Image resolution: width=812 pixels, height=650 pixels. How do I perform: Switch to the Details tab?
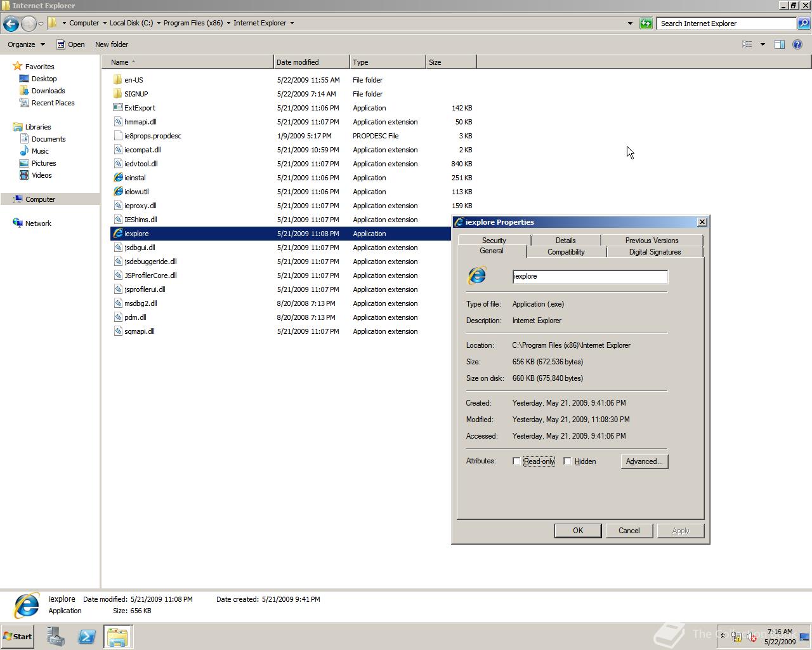pos(565,241)
